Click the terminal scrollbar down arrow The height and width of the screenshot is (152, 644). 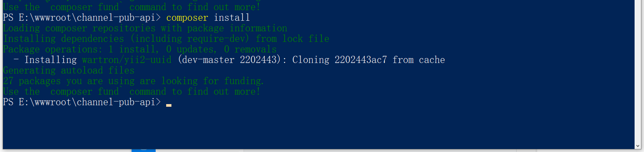click(638, 146)
